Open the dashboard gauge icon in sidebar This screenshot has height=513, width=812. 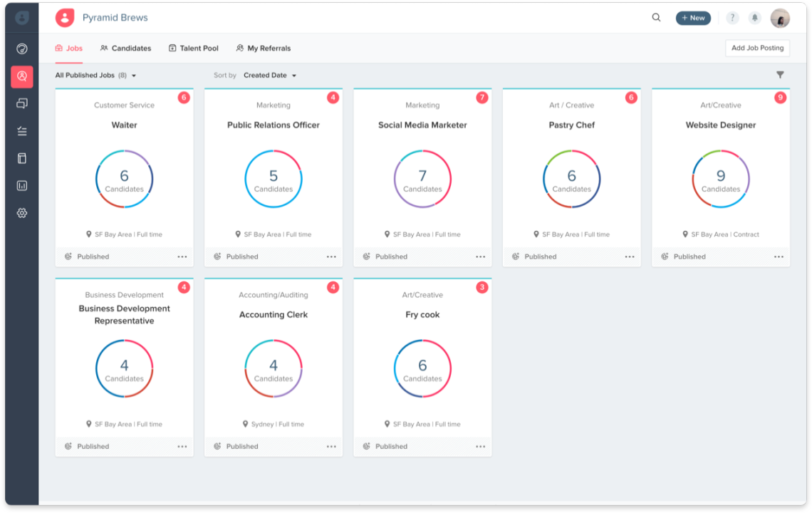coord(22,49)
